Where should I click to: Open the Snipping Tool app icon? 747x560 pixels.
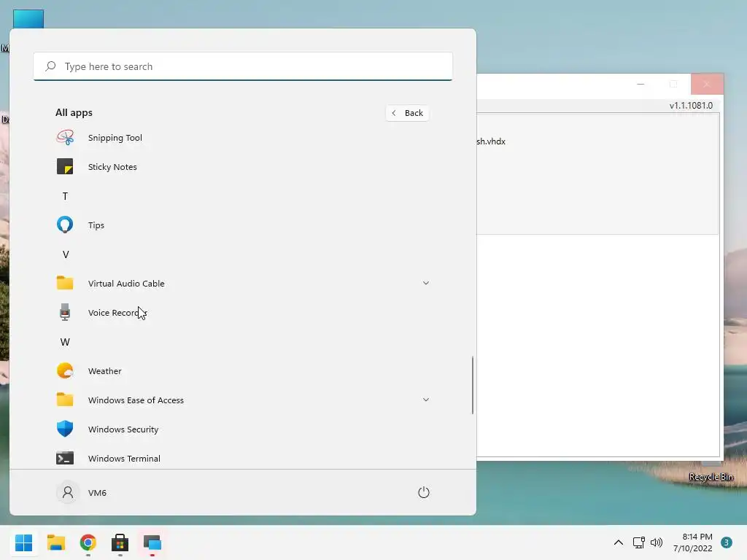coord(65,138)
